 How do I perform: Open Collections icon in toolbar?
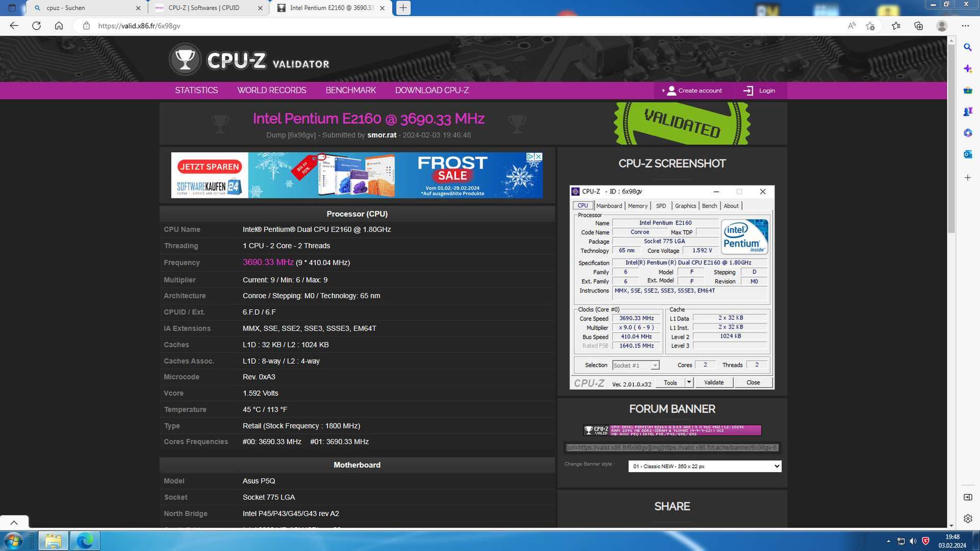point(919,26)
